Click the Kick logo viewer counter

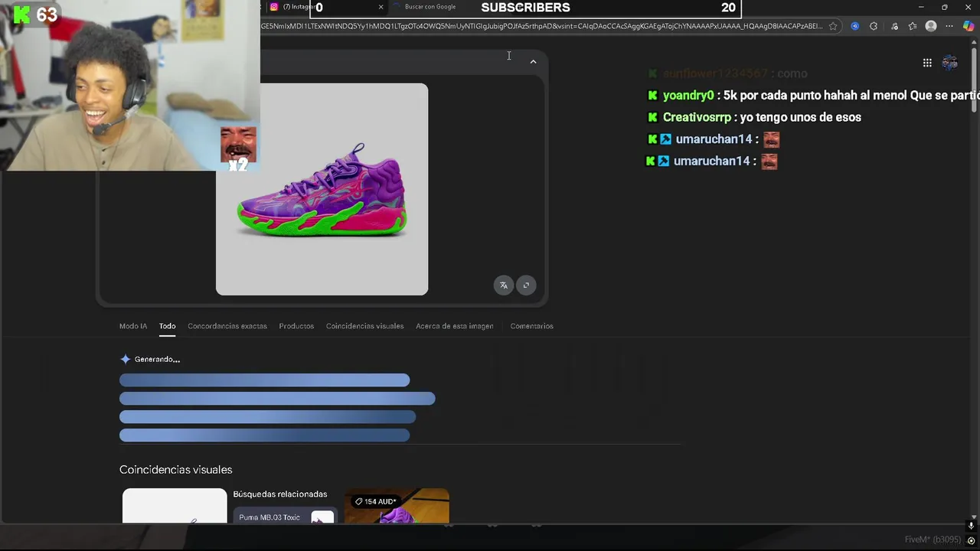[x=35, y=15]
